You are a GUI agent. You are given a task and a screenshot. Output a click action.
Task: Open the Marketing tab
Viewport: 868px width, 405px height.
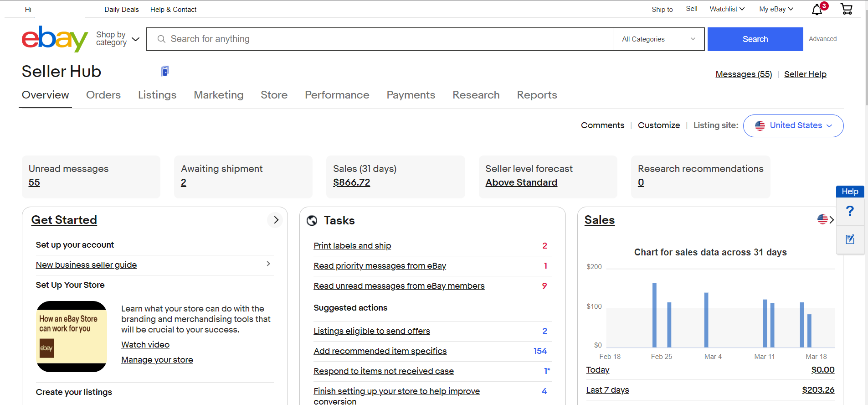click(219, 95)
